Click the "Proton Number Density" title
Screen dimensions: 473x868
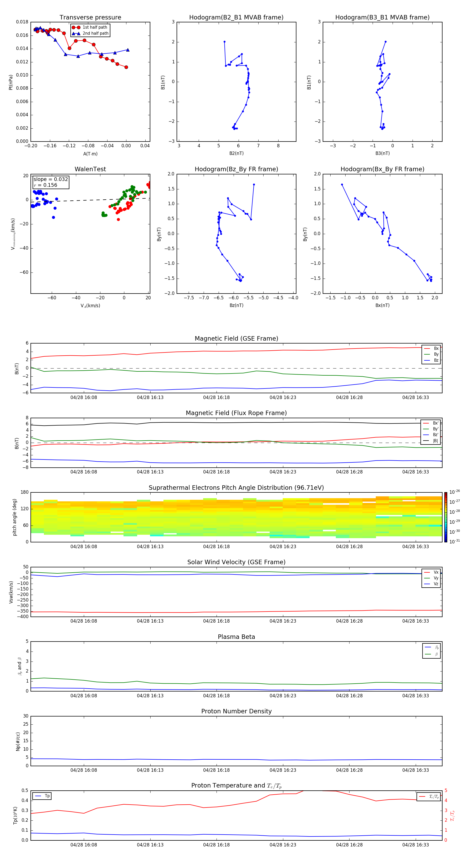click(236, 711)
